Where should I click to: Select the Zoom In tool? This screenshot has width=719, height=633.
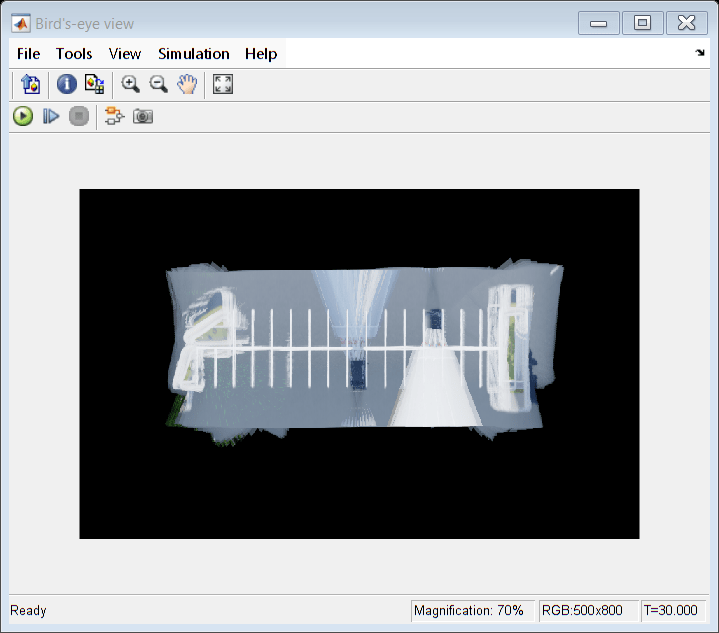130,85
